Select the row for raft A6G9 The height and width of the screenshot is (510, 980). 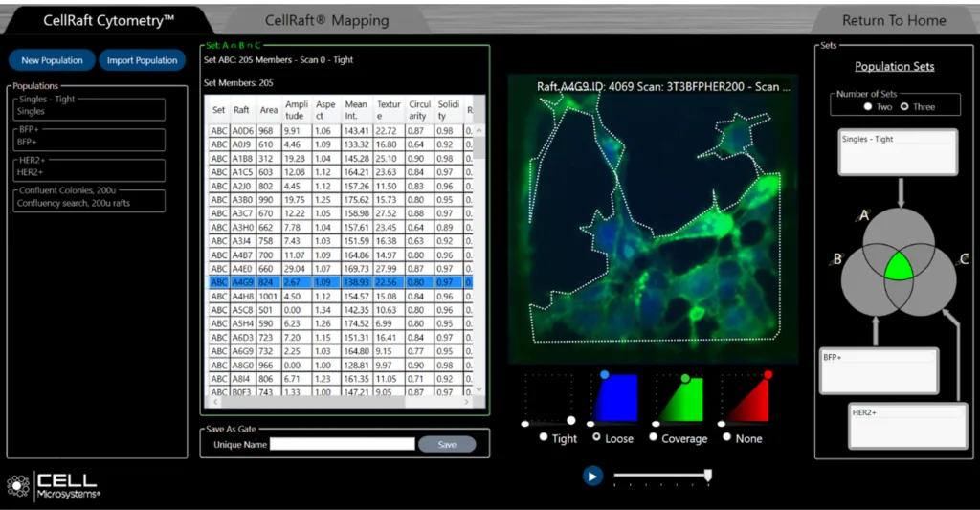click(x=340, y=351)
